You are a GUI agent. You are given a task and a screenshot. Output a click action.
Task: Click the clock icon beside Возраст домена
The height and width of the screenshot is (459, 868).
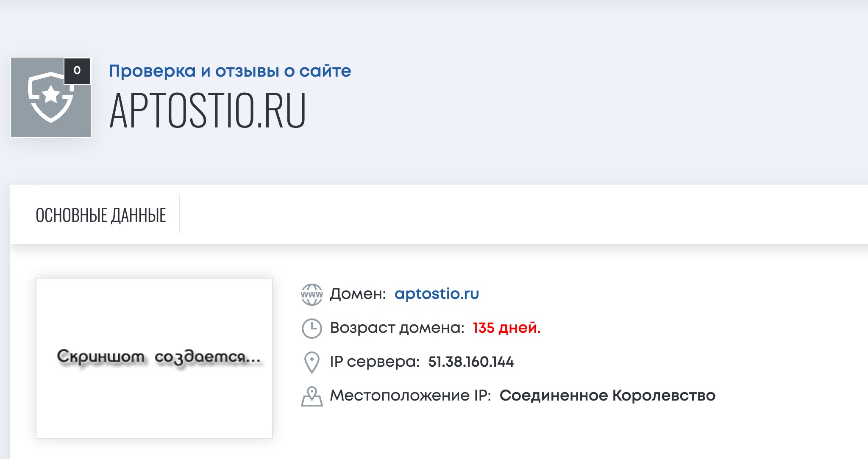pyautogui.click(x=312, y=328)
